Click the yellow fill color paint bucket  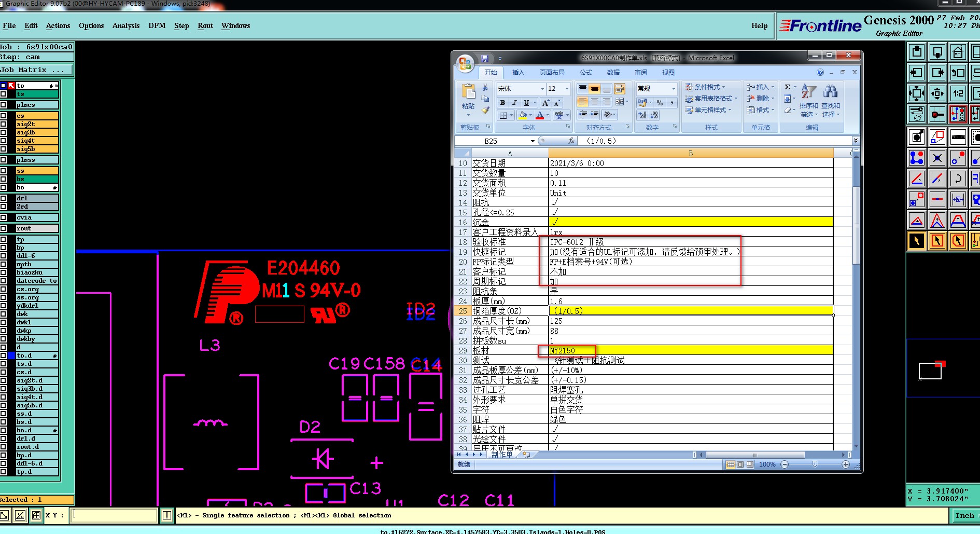(523, 115)
